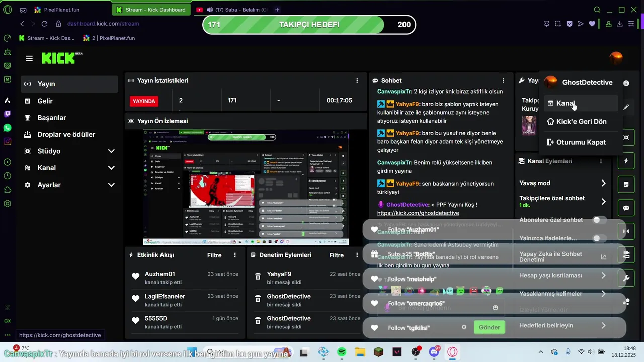Screen dimensions: 644x362
Task: Click the chat bubble side button
Action: [x=626, y=208]
